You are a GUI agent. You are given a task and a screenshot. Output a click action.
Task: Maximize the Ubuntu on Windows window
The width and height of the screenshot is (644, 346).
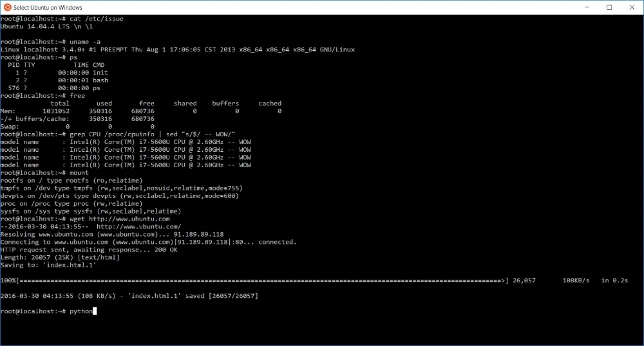pyautogui.click(x=609, y=7)
